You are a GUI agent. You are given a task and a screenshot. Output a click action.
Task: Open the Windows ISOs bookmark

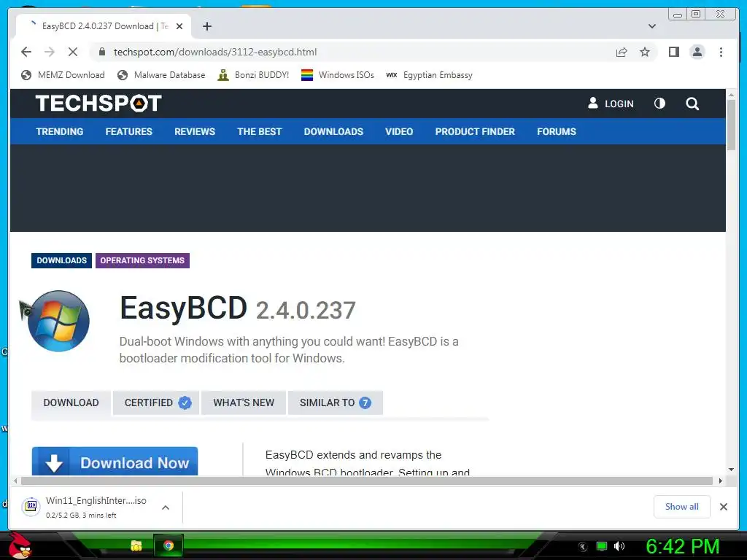[338, 75]
